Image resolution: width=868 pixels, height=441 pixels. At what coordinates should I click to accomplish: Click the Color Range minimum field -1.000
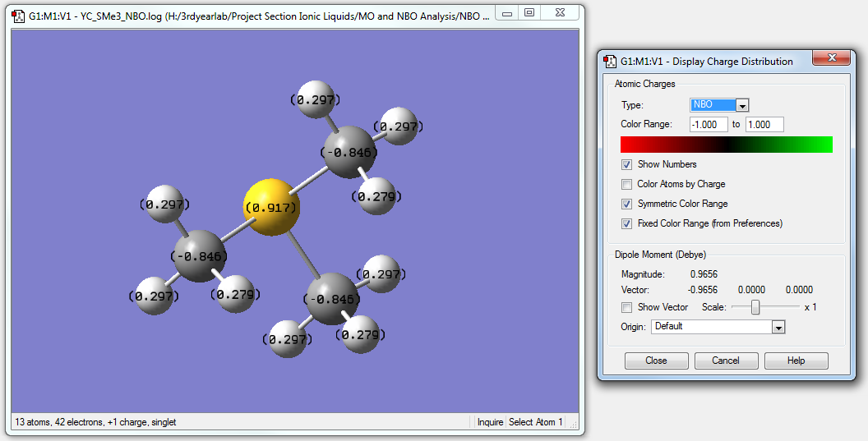pos(709,125)
